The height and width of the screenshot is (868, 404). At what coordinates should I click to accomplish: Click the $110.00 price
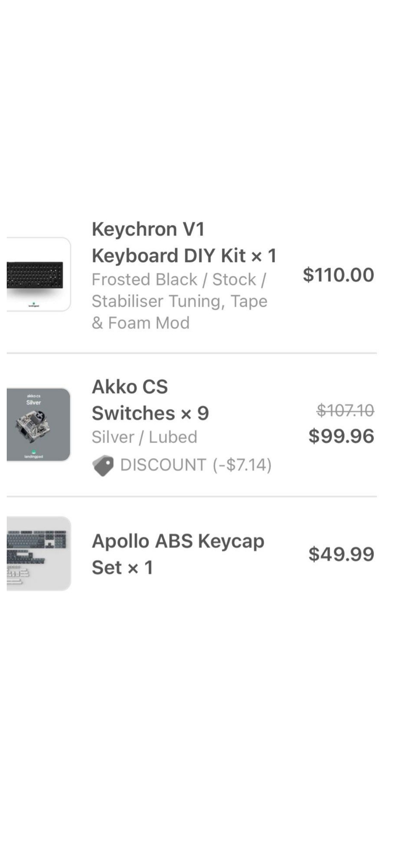338,275
